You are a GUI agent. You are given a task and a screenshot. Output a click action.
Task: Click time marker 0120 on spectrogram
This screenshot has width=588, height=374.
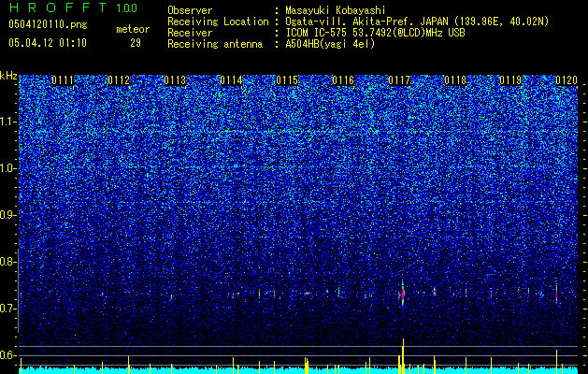566,80
